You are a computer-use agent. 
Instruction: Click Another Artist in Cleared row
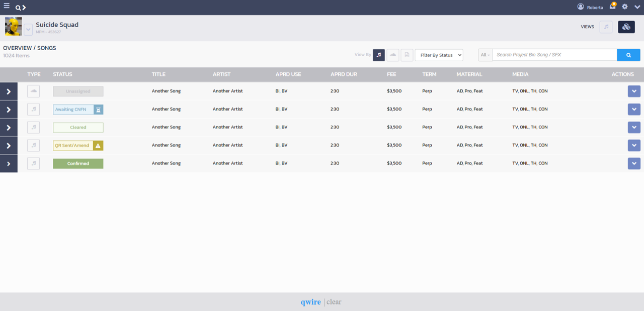click(x=227, y=127)
